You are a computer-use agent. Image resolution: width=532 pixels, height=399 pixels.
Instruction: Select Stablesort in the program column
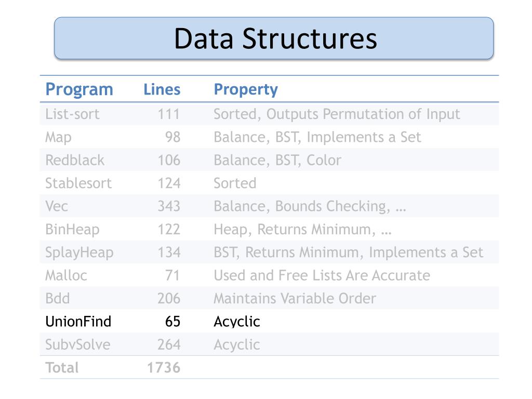coord(78,183)
